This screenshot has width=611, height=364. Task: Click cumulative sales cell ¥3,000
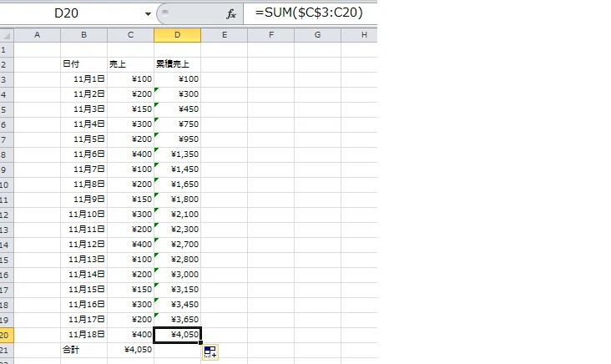[177, 275]
